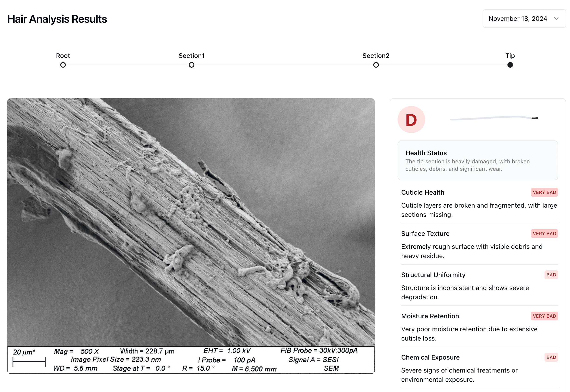Click 'Very poor moisture retention' description text
Screen dimensions: 570x392
click(469, 334)
